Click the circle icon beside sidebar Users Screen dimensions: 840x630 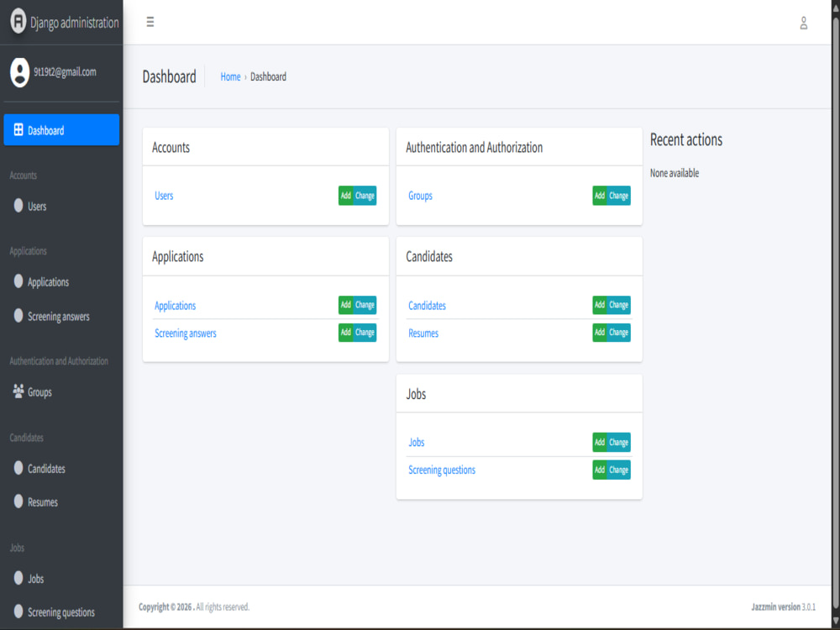(x=18, y=206)
